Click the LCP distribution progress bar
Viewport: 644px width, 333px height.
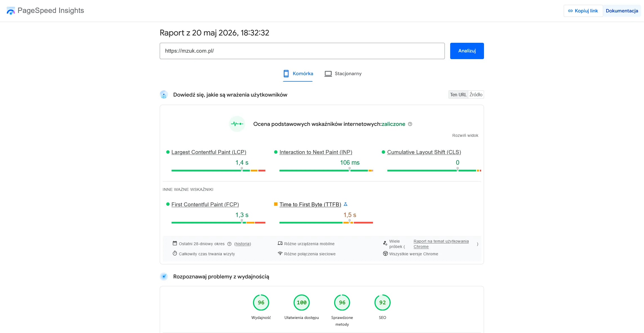(218, 171)
